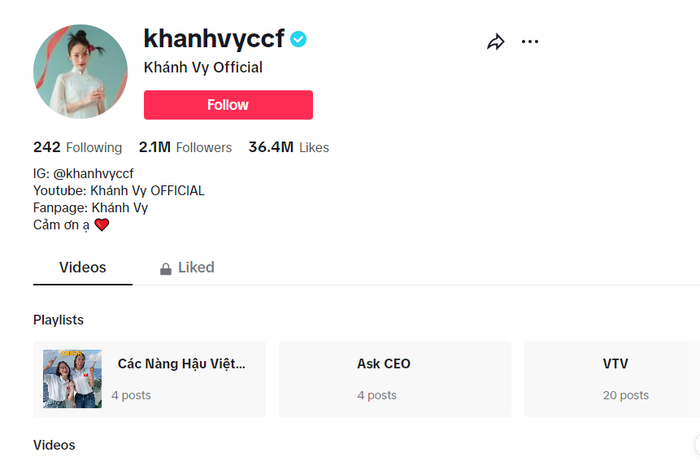
Task: Click the lock icon beside Liked
Action: point(166,269)
